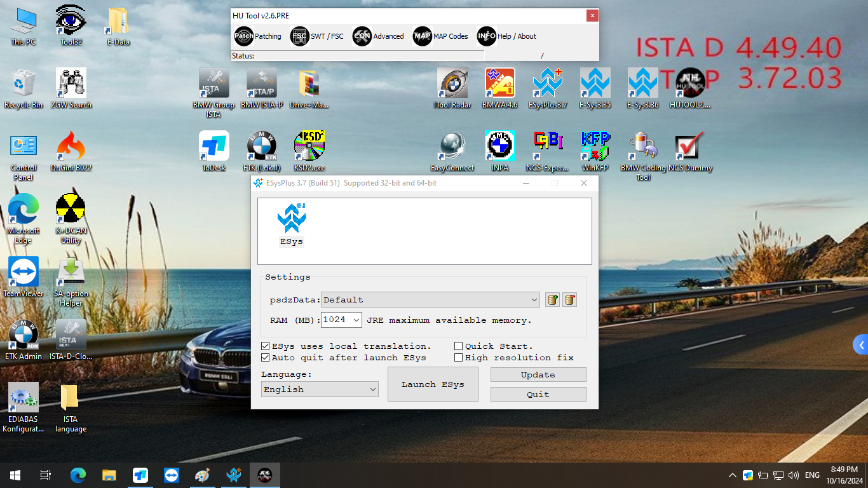Click the add psdzData icon with plus
The height and width of the screenshot is (488, 868).
(x=553, y=300)
